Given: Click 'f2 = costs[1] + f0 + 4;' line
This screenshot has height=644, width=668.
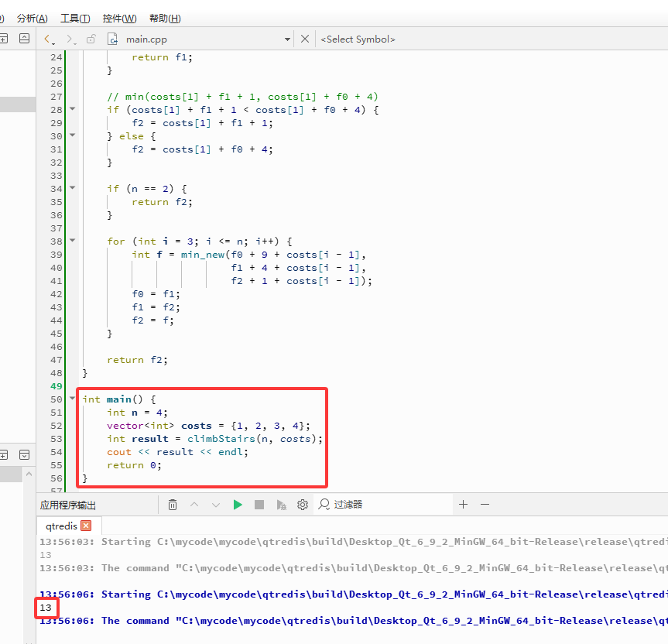Looking at the screenshot, I should (x=202, y=149).
